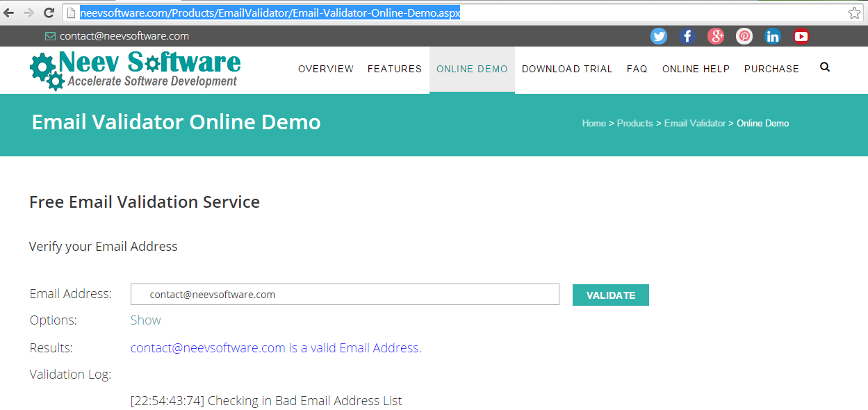
Task: Click into the Email Address field
Action: (345, 295)
